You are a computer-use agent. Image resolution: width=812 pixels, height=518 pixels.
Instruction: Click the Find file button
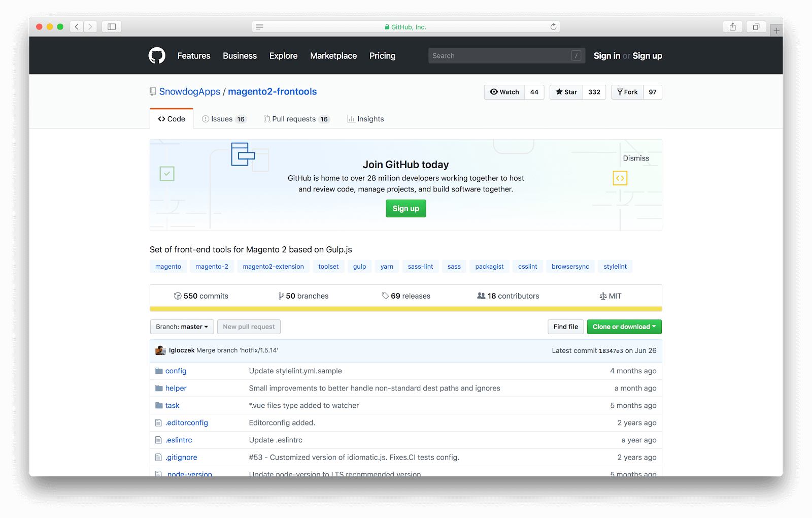coord(565,327)
